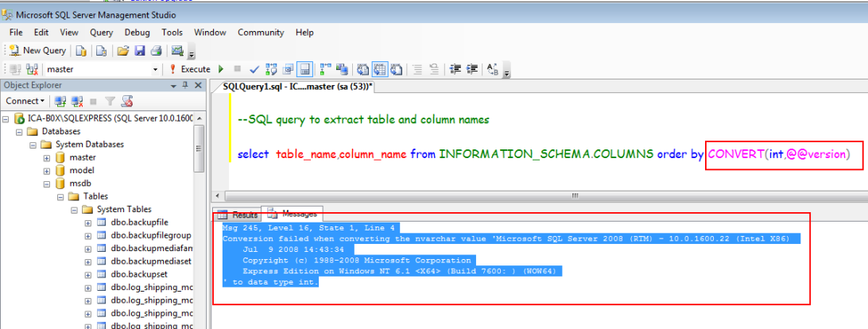
Task: Switch to the Results tab
Action: coord(238,215)
